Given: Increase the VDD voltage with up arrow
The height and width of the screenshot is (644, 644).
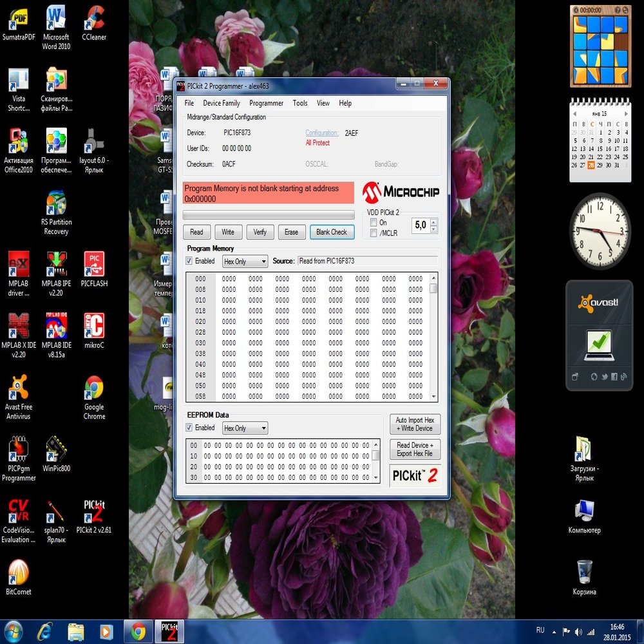Looking at the screenshot, I should click(434, 222).
